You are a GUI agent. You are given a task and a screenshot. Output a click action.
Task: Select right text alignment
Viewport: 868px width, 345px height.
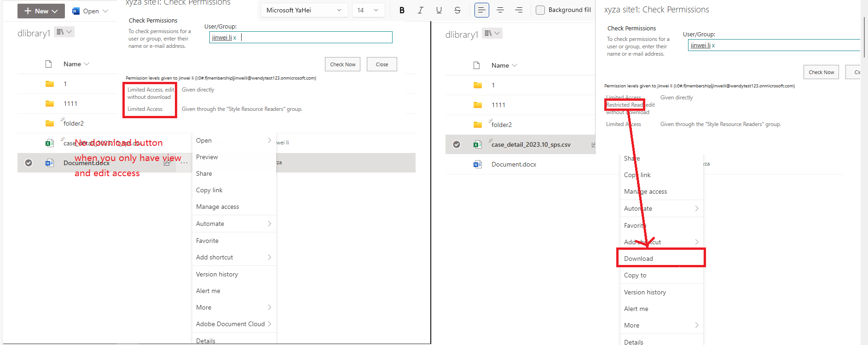point(519,10)
